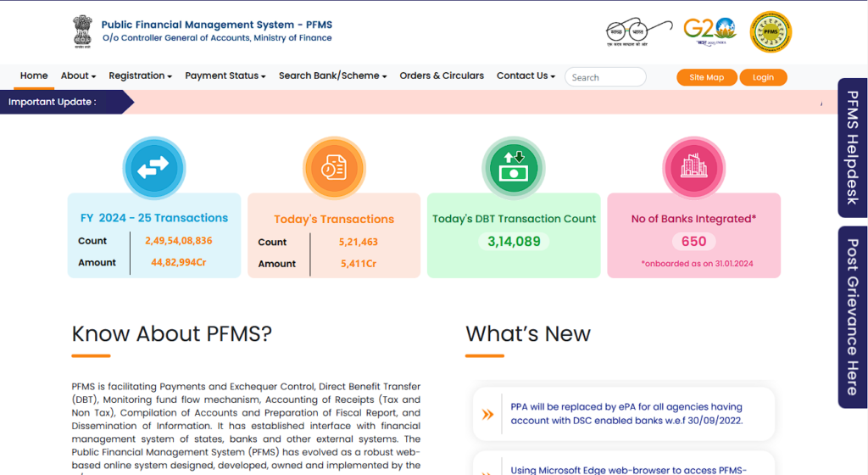Click the blue transfer-arrows transactions icon
The image size is (868, 475).
coord(154,168)
